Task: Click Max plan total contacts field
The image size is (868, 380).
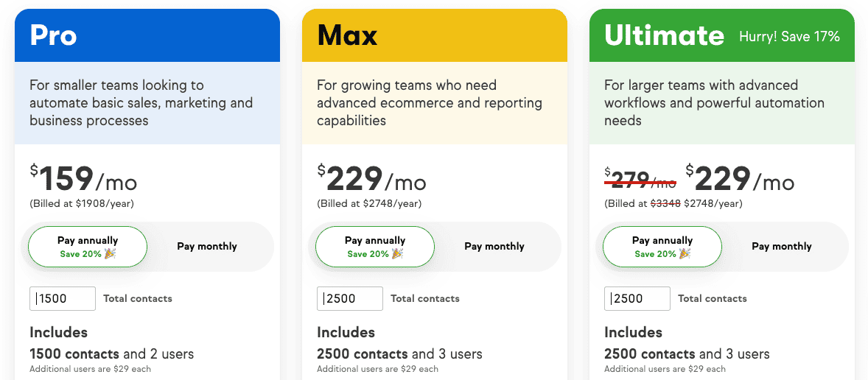Action: [350, 299]
